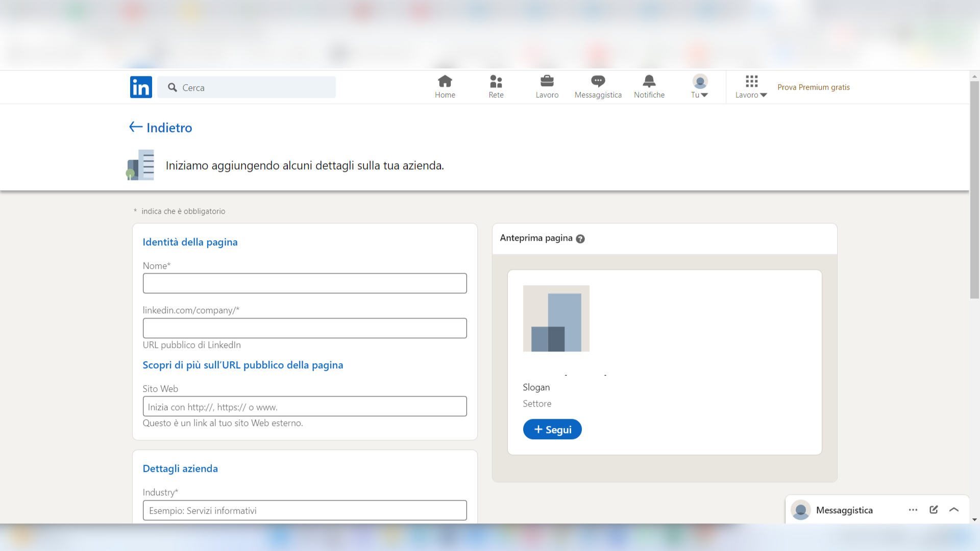Check Notifiche via the bell icon
Image resolution: width=980 pixels, height=551 pixels.
coord(649,81)
